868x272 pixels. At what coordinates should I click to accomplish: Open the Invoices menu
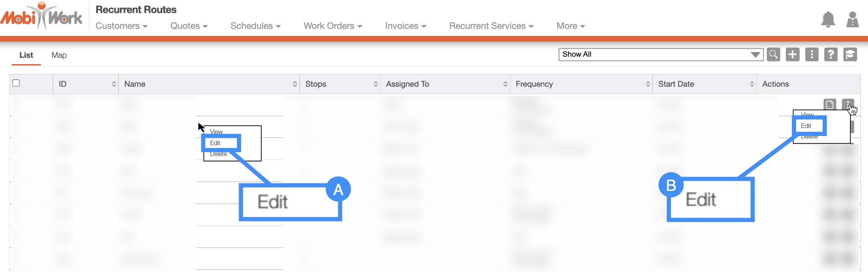pos(405,26)
